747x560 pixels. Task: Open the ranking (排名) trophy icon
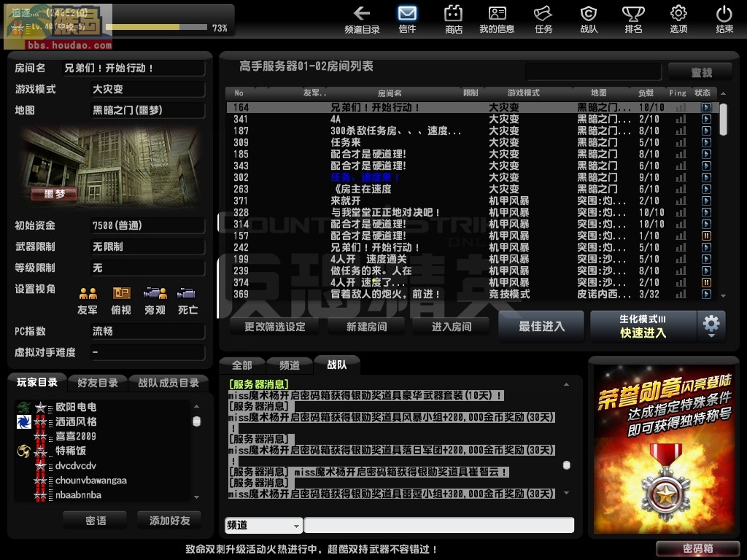[x=633, y=20]
